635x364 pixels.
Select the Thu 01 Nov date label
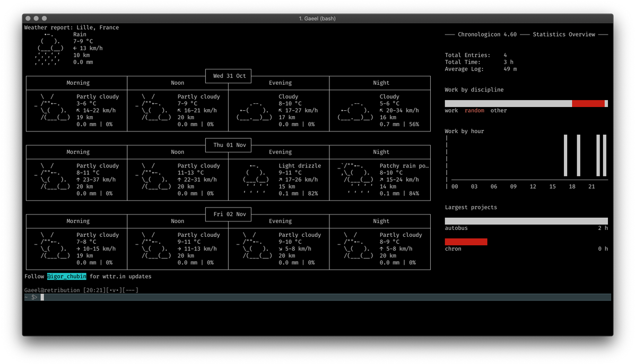[229, 145]
